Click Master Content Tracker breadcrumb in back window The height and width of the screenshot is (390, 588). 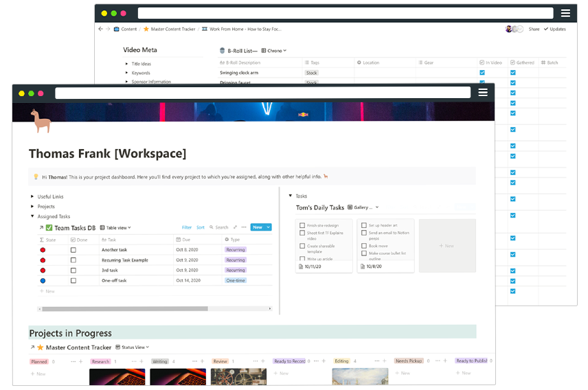point(173,29)
